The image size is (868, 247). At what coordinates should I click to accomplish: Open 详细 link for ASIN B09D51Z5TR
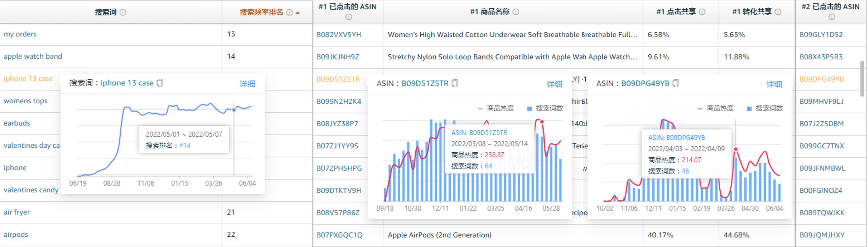[x=554, y=84]
